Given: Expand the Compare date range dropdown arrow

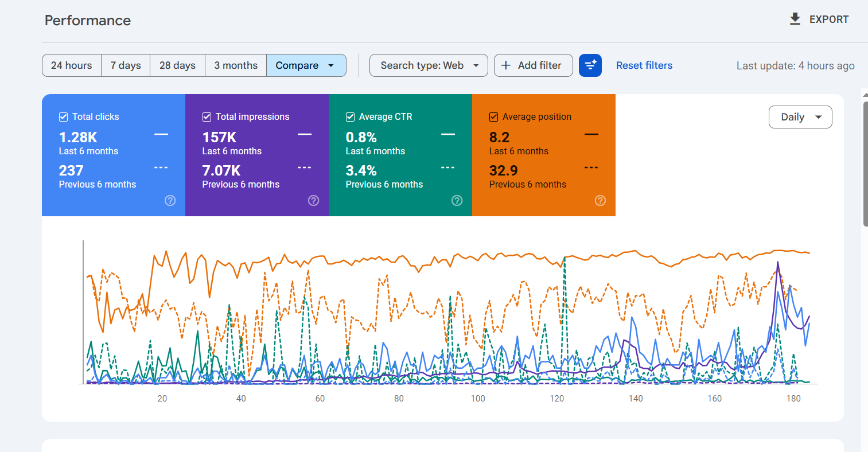Looking at the screenshot, I should point(331,65).
